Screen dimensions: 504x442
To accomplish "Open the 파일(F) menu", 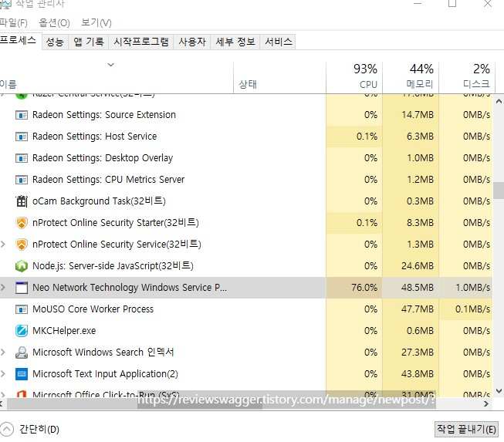I will pyautogui.click(x=13, y=23).
